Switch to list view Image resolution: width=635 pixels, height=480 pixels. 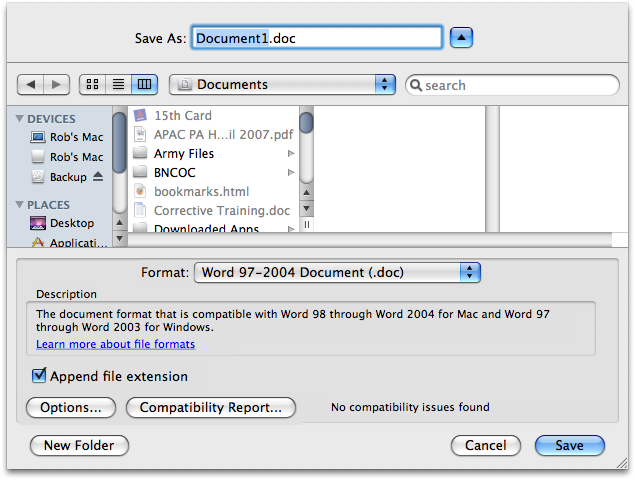(x=118, y=84)
